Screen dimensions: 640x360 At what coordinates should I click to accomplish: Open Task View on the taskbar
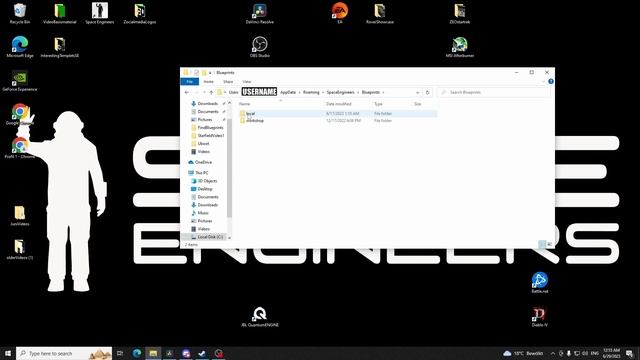120,353
